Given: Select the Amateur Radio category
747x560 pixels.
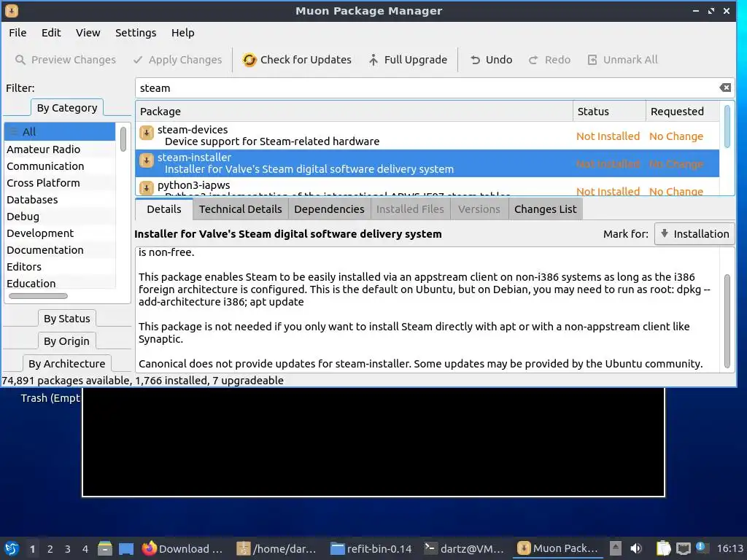Looking at the screenshot, I should click(60, 149).
